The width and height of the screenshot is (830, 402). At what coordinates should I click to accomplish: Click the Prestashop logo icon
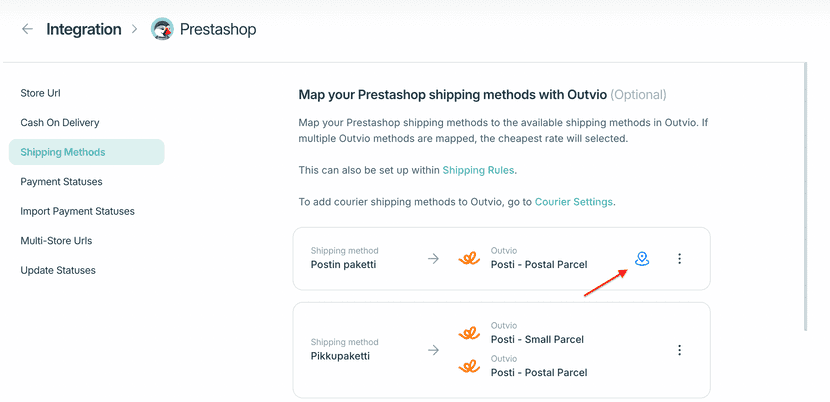[162, 29]
